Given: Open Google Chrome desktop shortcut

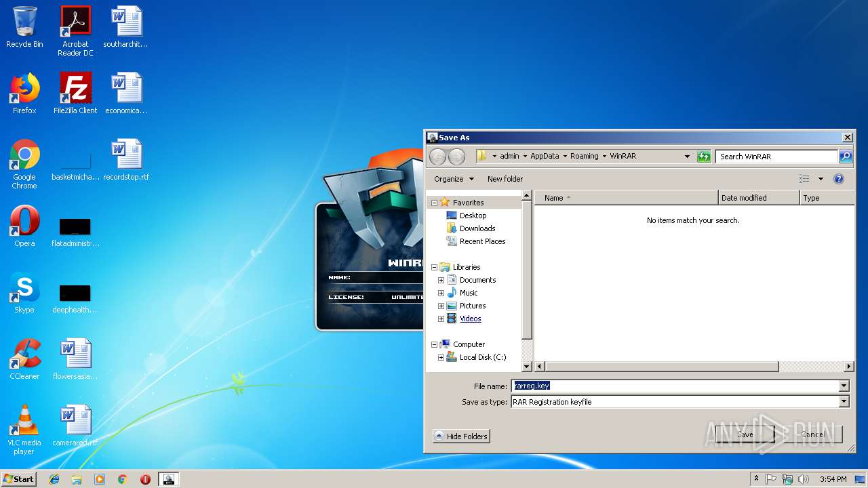Looking at the screenshot, I should pos(24,164).
